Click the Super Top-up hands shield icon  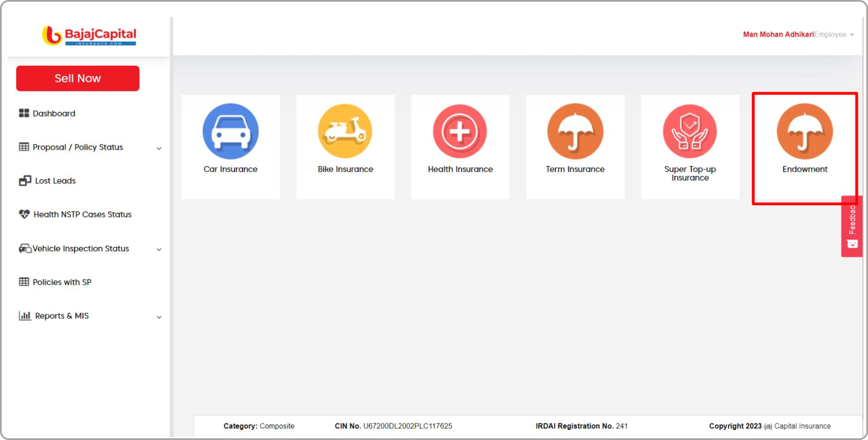coord(690,131)
